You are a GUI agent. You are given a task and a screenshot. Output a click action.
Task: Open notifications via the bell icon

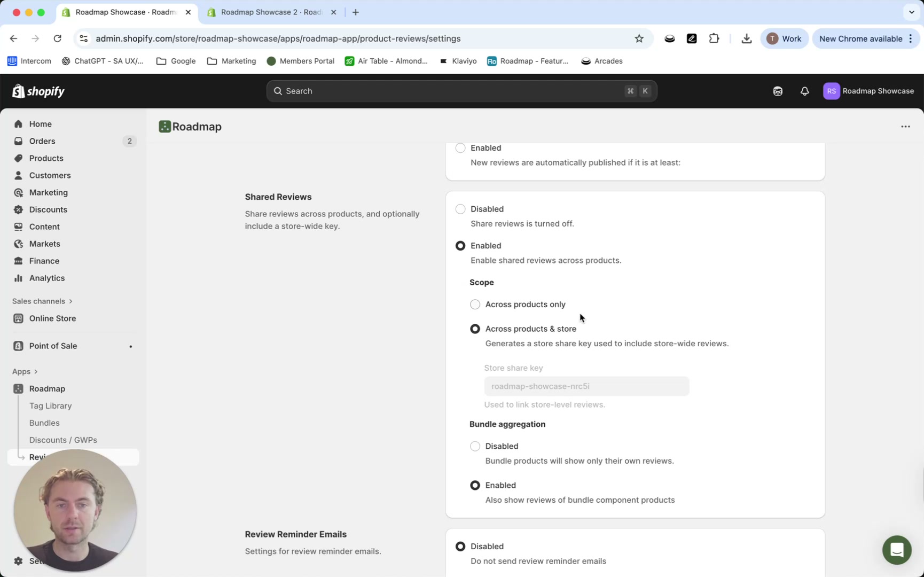coord(804,91)
